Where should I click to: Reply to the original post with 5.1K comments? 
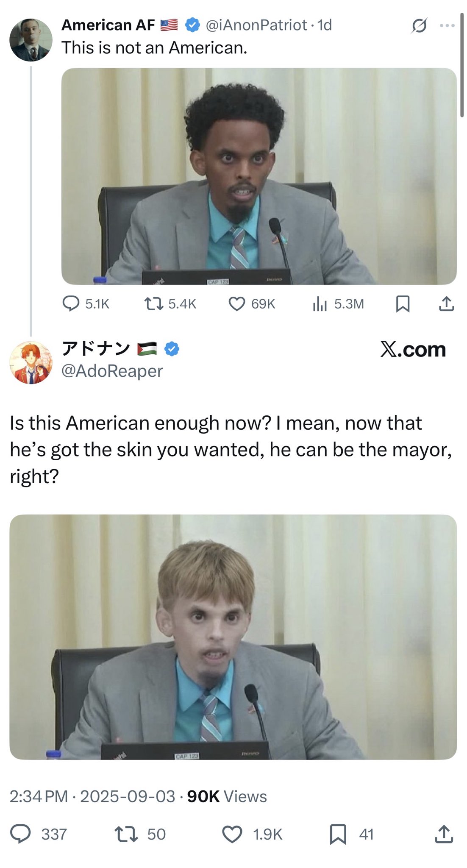(x=71, y=303)
